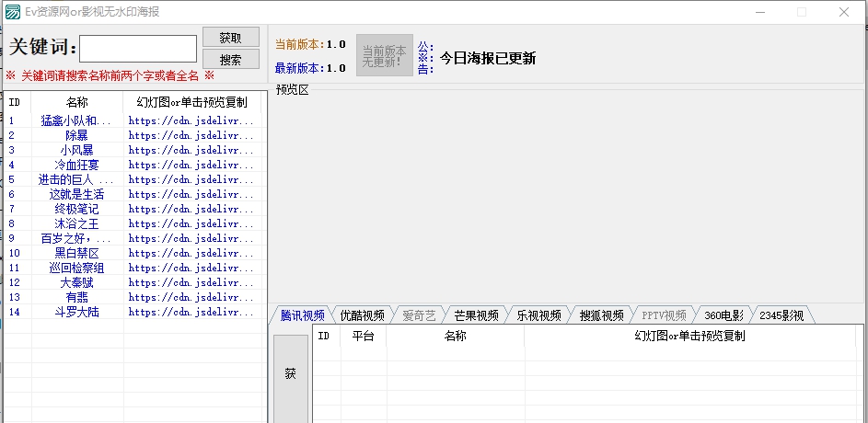The width and height of the screenshot is (868, 423).
Task: Click the 搜索 button
Action: (x=231, y=60)
